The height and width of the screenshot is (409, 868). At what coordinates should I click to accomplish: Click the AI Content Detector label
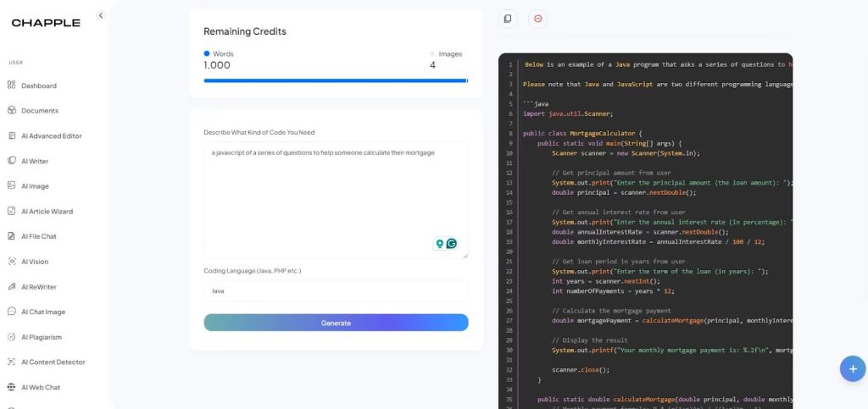53,362
